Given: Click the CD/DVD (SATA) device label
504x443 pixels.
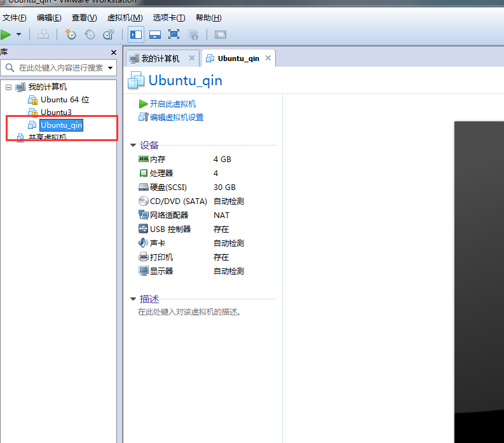Looking at the screenshot, I should tap(179, 201).
